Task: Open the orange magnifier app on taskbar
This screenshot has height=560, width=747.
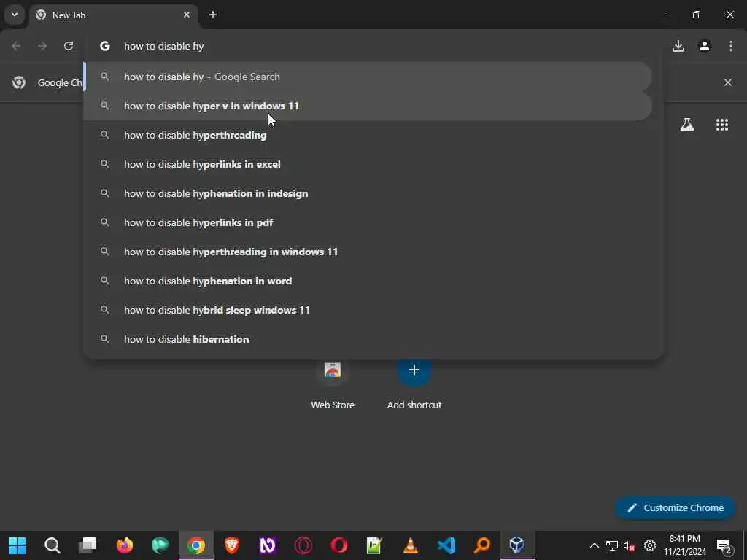Action: (x=482, y=545)
